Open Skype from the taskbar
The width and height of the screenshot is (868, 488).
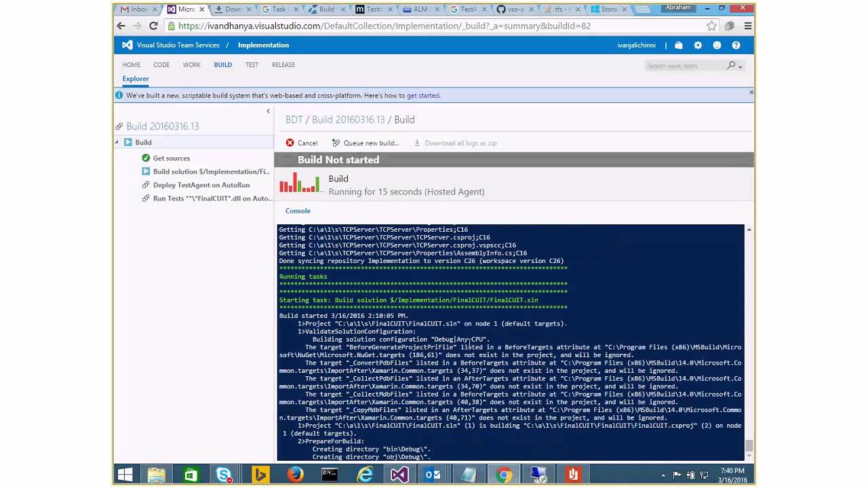click(224, 474)
